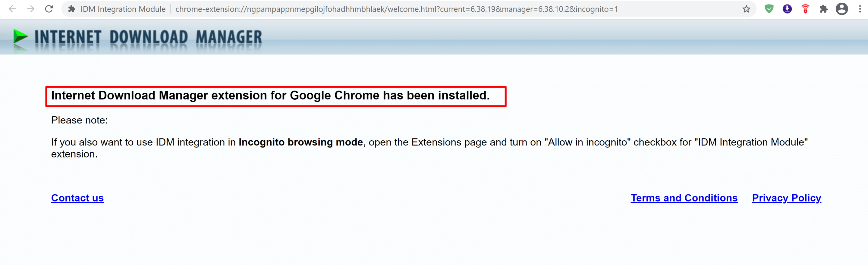This screenshot has height=265, width=868.
Task: Click the IDM Integration Module label in address bar
Action: coord(123,9)
